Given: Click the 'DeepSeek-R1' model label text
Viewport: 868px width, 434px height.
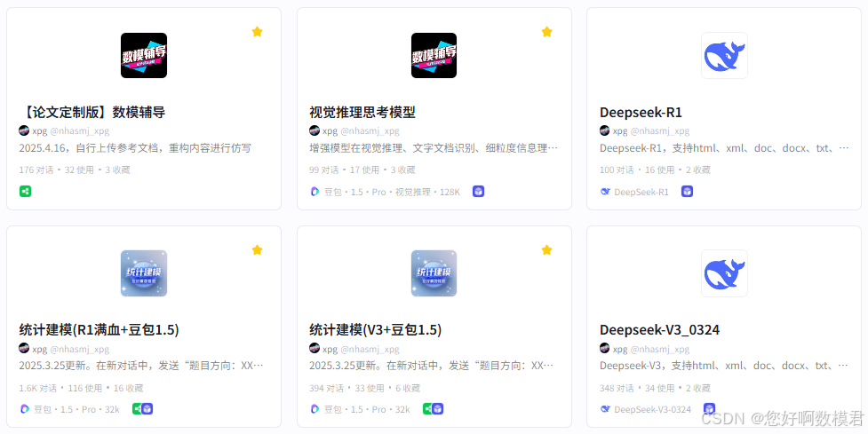Looking at the screenshot, I should [x=641, y=192].
